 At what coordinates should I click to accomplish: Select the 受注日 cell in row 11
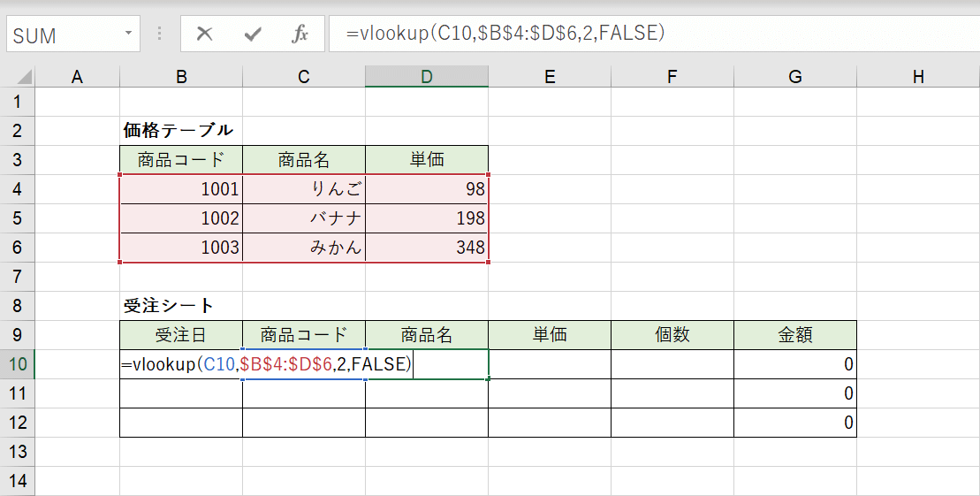click(x=180, y=393)
